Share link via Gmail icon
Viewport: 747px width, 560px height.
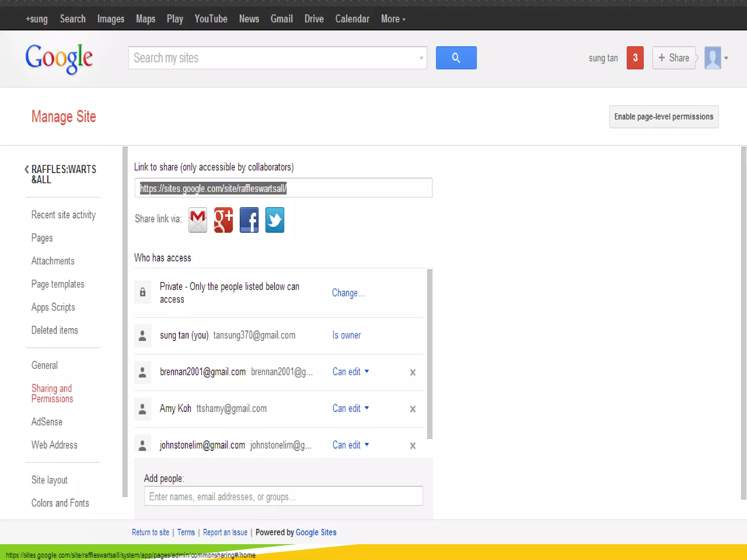coord(198,220)
